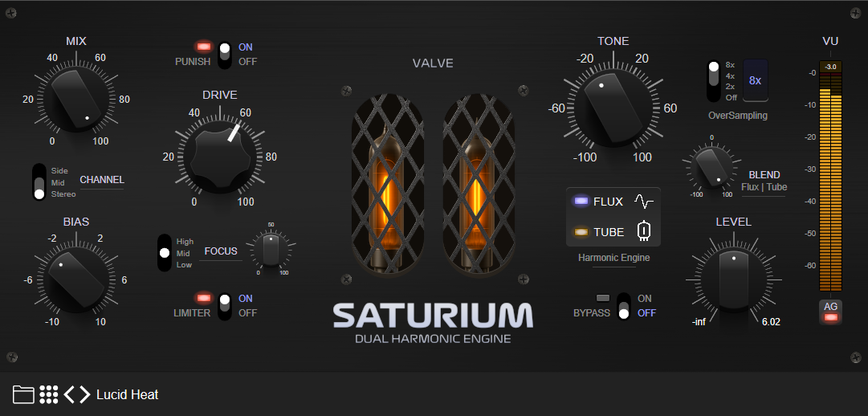Open the preset grid menu icon
Viewport: 868px width, 416px height.
click(x=49, y=394)
